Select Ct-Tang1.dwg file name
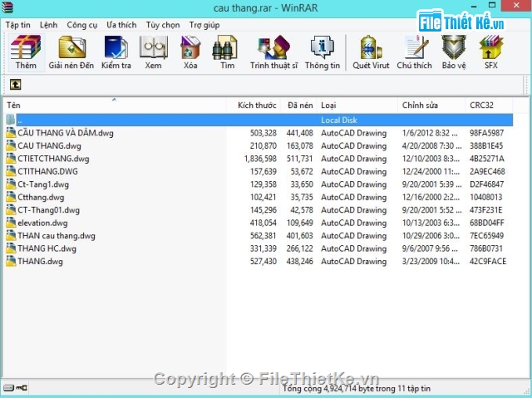The width and height of the screenshot is (532, 398). pyautogui.click(x=43, y=184)
